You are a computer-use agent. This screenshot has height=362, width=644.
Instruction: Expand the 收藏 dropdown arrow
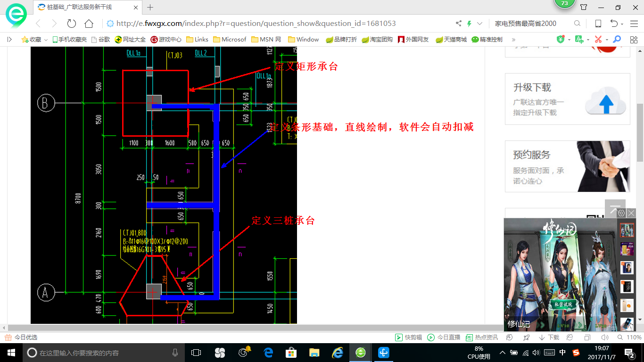pos(46,40)
